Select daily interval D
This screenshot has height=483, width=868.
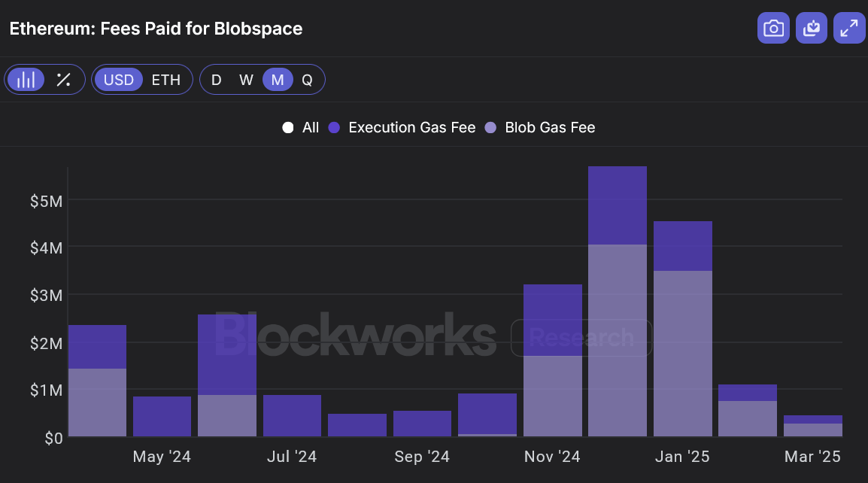[216, 80]
